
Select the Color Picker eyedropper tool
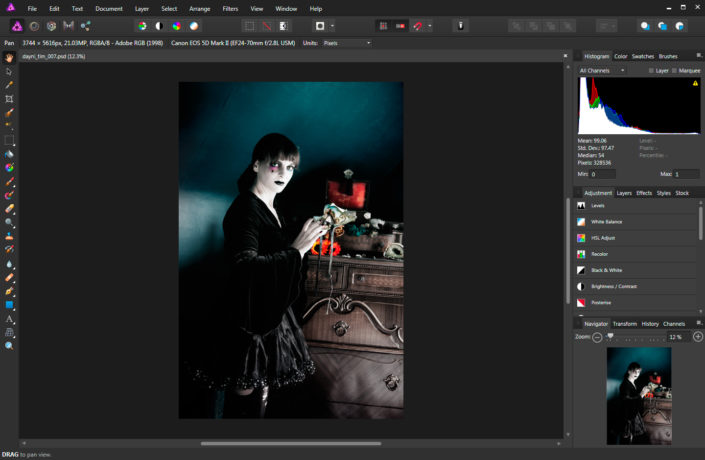point(9,85)
